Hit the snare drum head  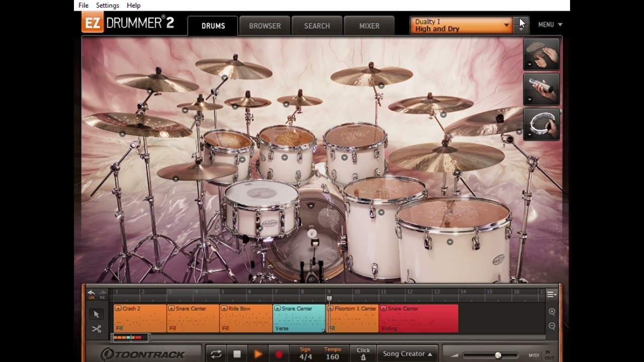click(261, 193)
